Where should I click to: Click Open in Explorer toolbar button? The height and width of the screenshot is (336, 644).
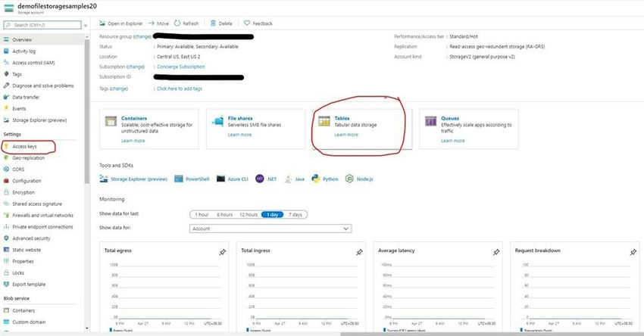[x=121, y=23]
